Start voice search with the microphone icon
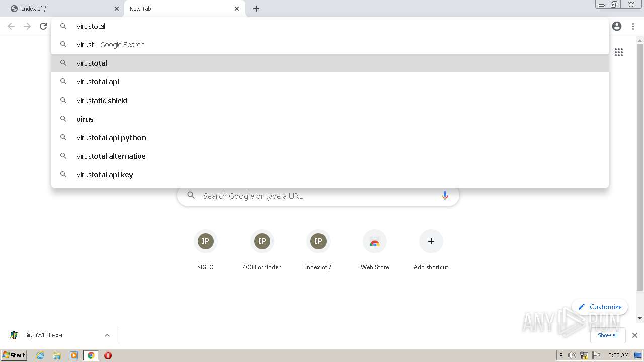644x362 pixels. coord(445,196)
